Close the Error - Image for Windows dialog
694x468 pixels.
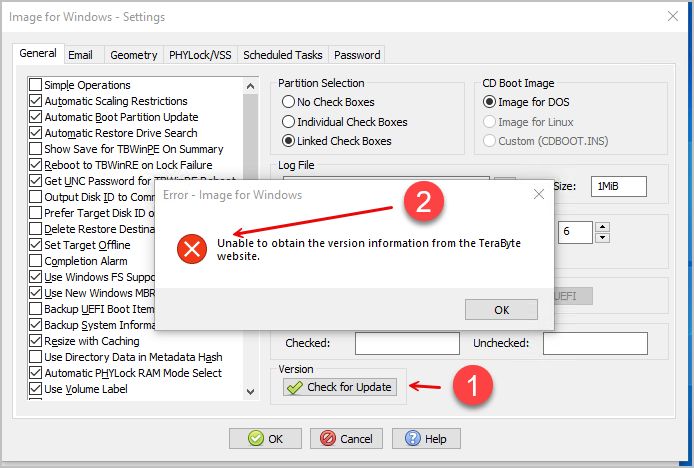point(539,194)
